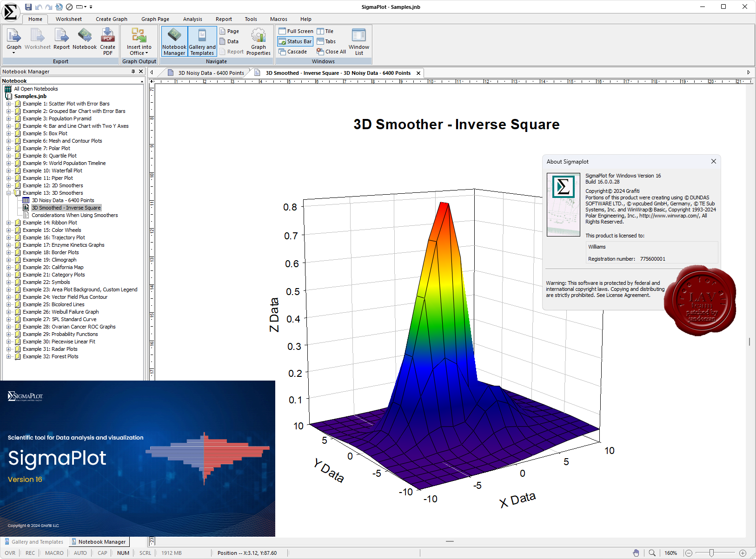Click the SigmaPlot application logo button
The image size is (756, 559).
[x=10, y=12]
